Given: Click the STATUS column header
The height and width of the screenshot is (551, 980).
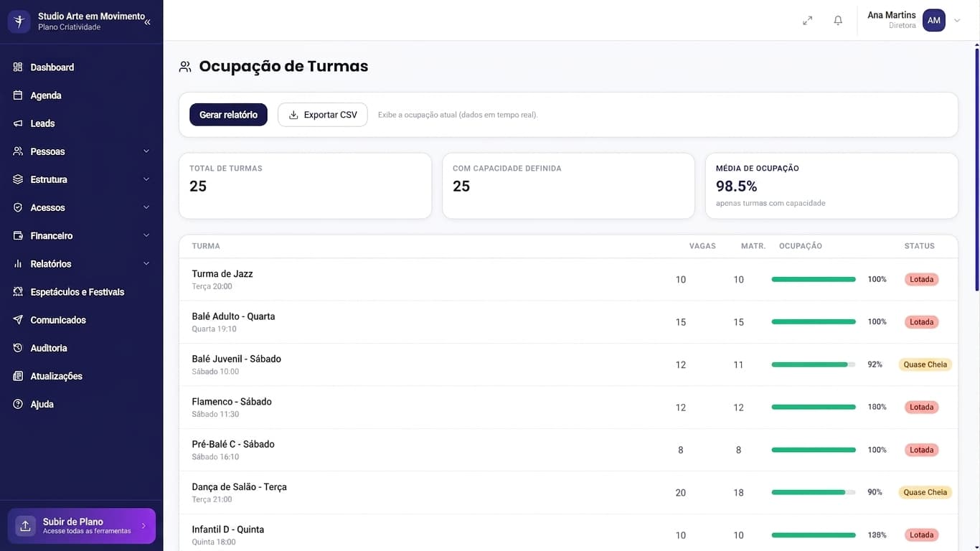Looking at the screenshot, I should pos(919,246).
